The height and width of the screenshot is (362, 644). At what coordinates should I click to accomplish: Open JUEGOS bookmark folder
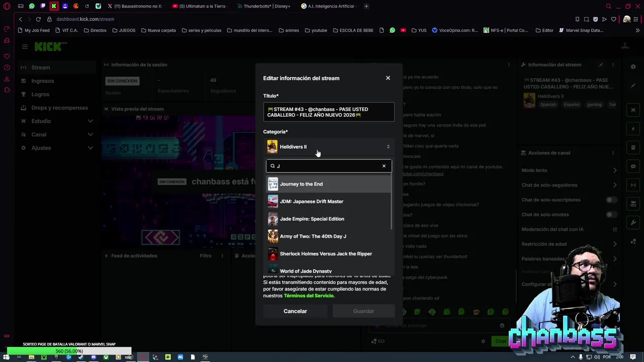point(124,30)
